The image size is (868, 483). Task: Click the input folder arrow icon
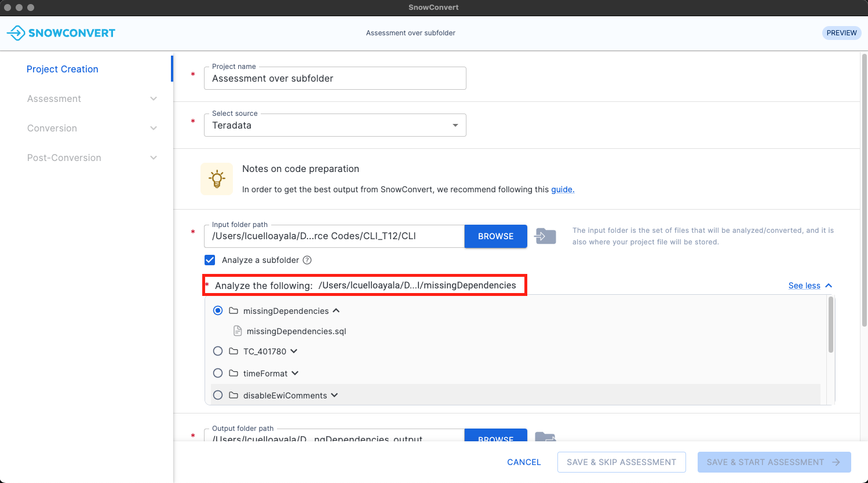(545, 236)
